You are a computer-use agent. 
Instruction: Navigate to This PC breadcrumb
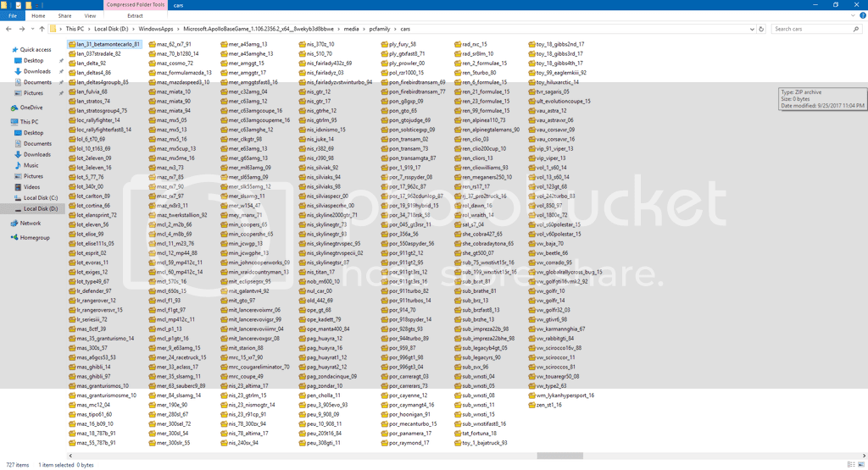pos(75,29)
